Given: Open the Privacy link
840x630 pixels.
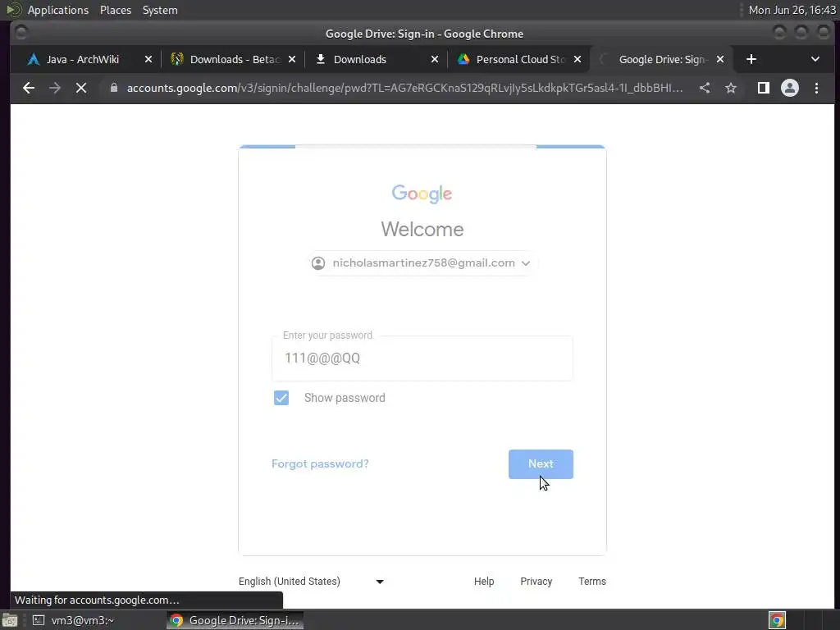Looking at the screenshot, I should 536,582.
